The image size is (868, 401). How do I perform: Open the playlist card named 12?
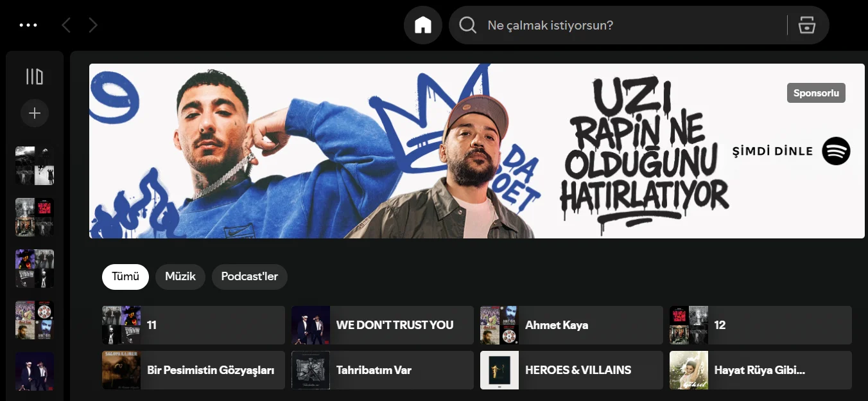[x=761, y=325]
